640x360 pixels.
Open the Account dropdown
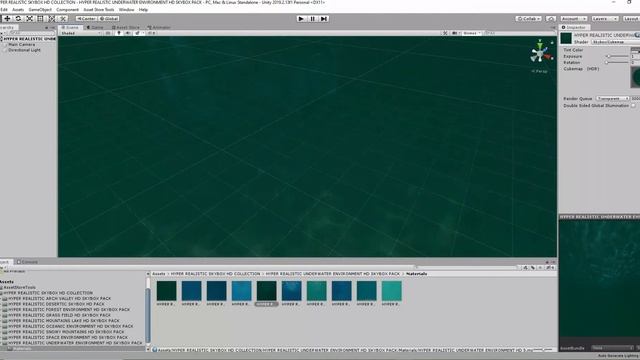point(573,19)
